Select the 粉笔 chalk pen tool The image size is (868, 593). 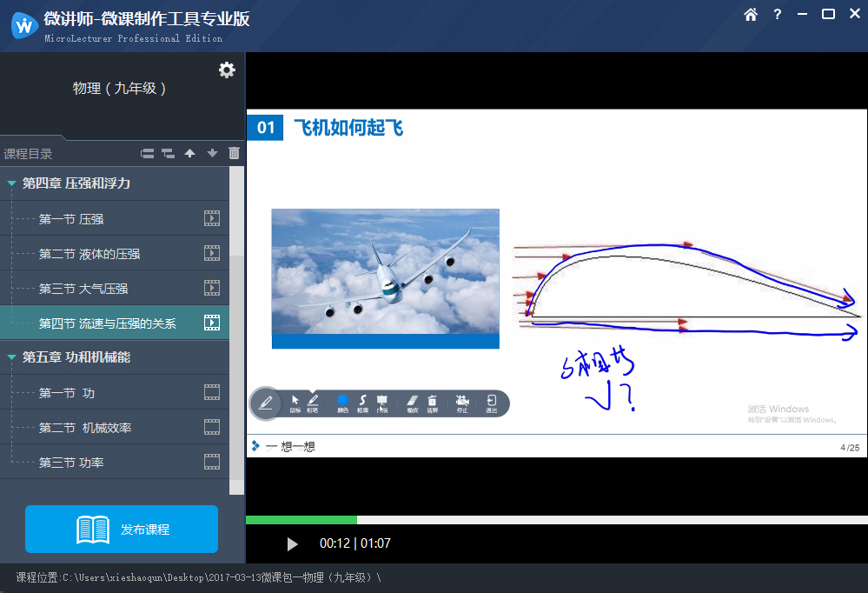(x=313, y=402)
